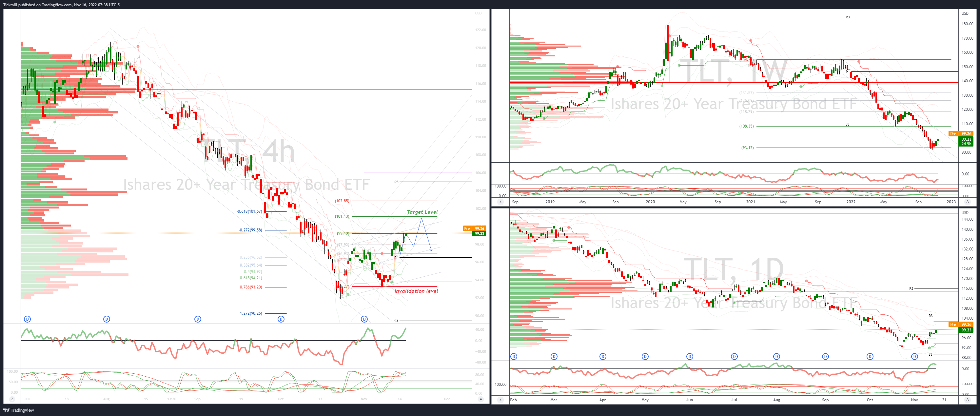This screenshot has height=416, width=980.
Task: Click April dividend marker on daily chart
Action: [x=603, y=357]
